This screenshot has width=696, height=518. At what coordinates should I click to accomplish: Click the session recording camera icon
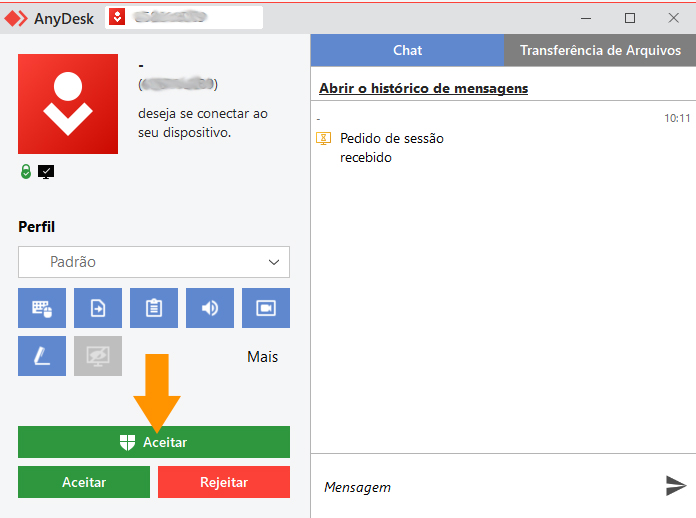coord(266,308)
